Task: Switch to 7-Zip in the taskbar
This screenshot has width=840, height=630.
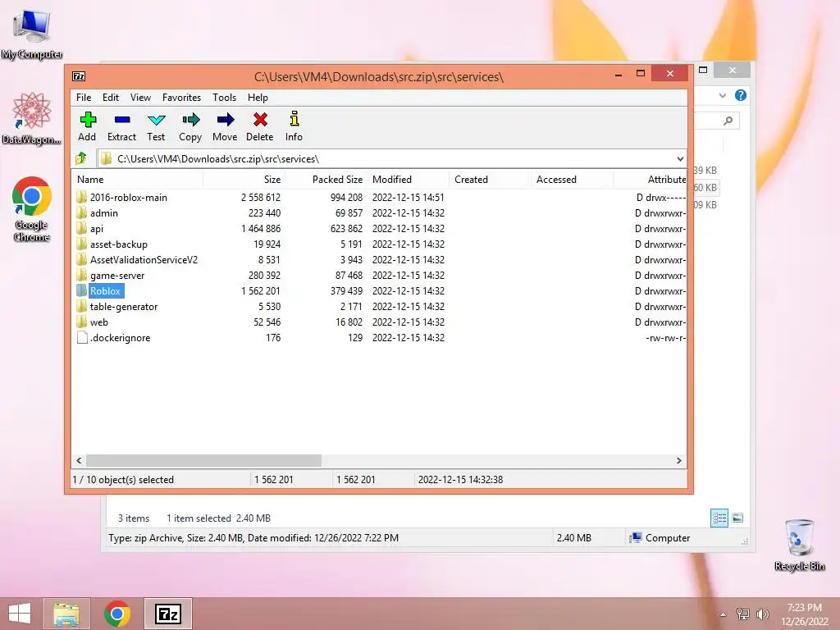Action: pos(167,614)
